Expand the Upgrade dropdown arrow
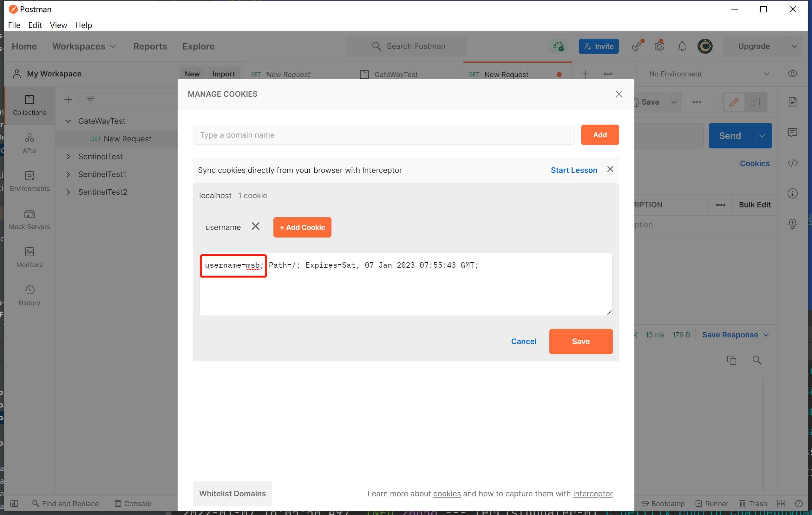 click(x=794, y=46)
